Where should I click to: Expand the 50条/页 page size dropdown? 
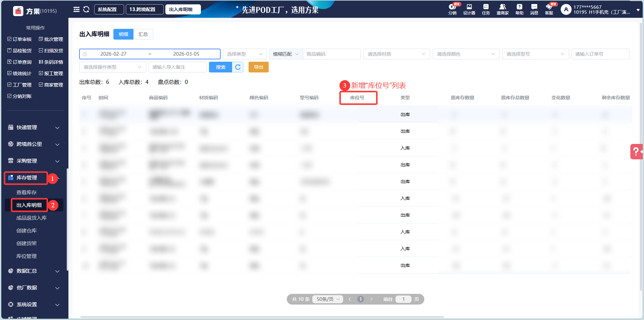click(x=328, y=299)
